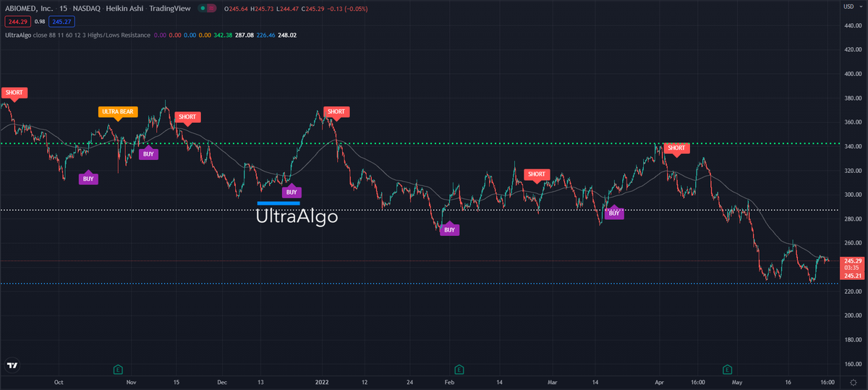Click the UltraAlgo indicator legend name
Image resolution: width=868 pixels, height=390 pixels.
click(x=17, y=35)
